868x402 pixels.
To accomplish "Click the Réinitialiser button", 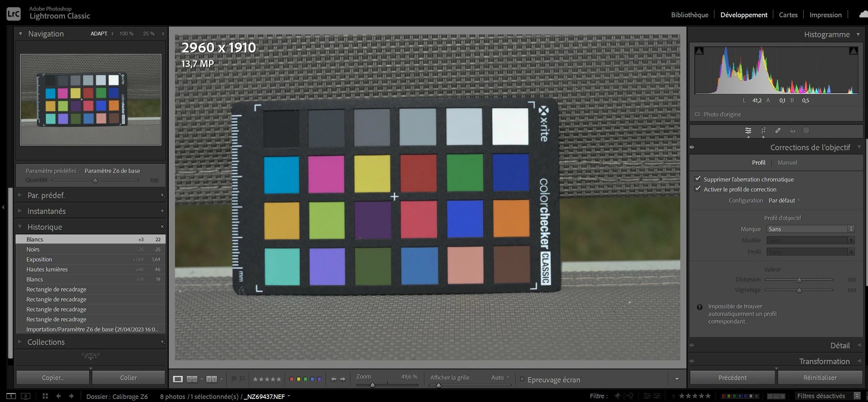I will tap(820, 378).
